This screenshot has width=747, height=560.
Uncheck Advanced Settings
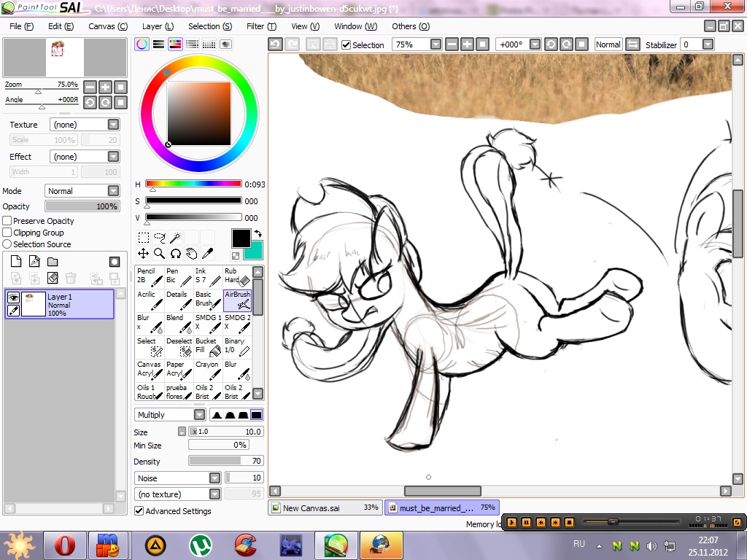coord(139,511)
